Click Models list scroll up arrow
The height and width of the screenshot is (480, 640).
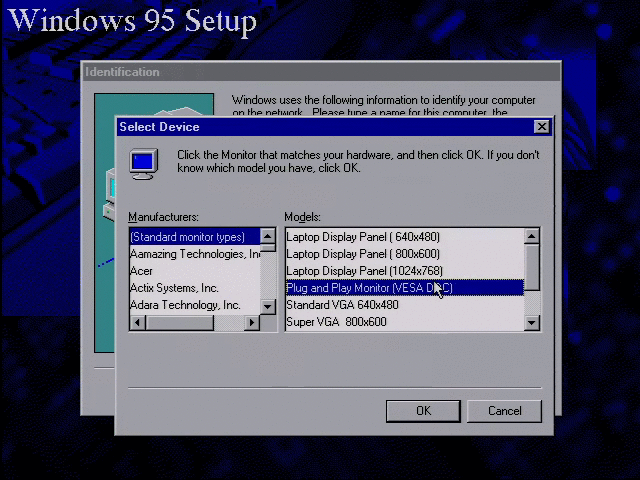pyautogui.click(x=532, y=236)
